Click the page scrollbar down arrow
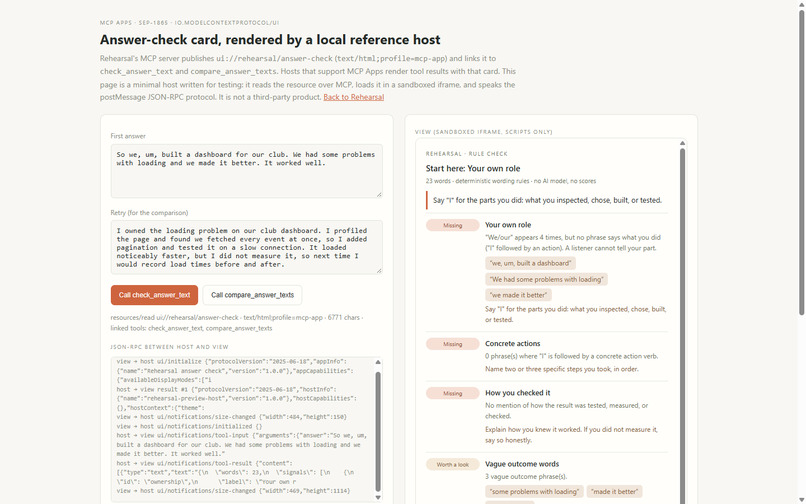This screenshot has height=504, width=806. click(x=801, y=499)
